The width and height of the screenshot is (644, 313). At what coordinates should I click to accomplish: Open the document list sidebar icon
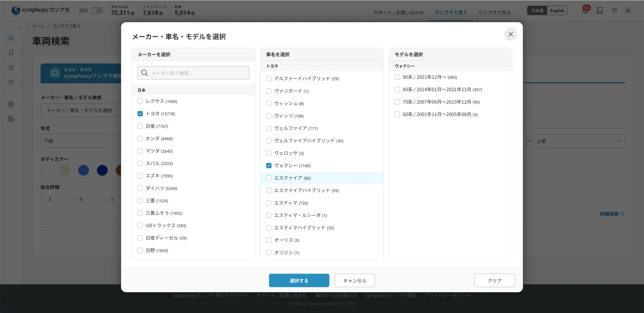point(11,104)
